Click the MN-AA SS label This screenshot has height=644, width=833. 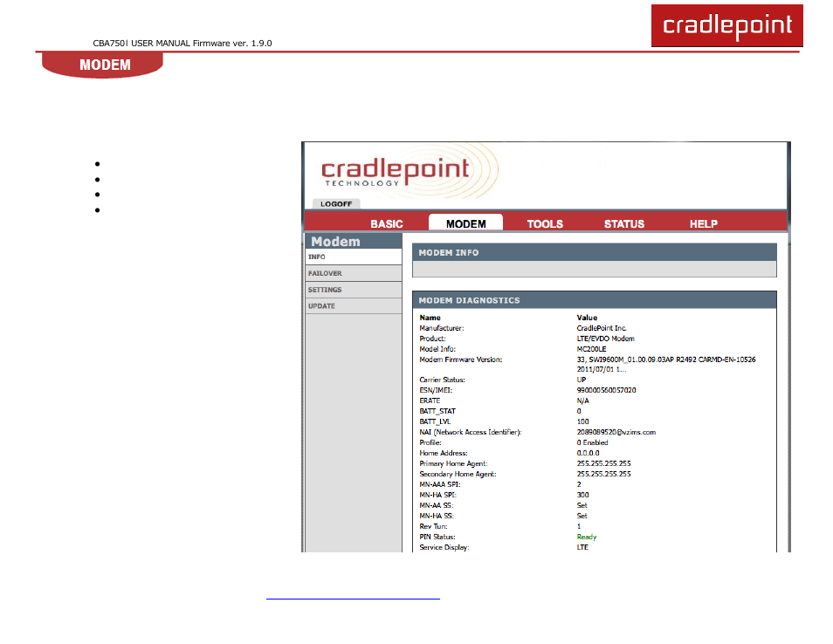pos(437,505)
